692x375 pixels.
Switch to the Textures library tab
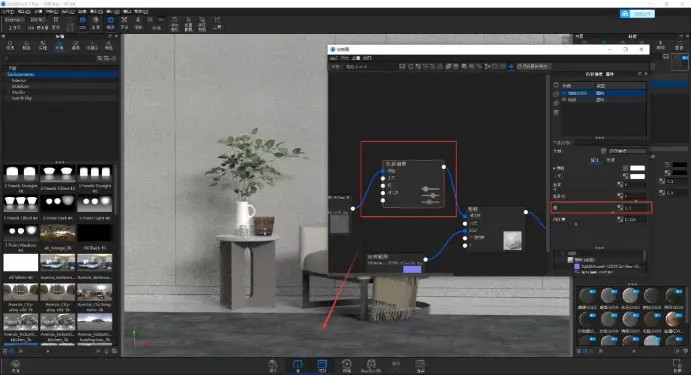pos(43,45)
